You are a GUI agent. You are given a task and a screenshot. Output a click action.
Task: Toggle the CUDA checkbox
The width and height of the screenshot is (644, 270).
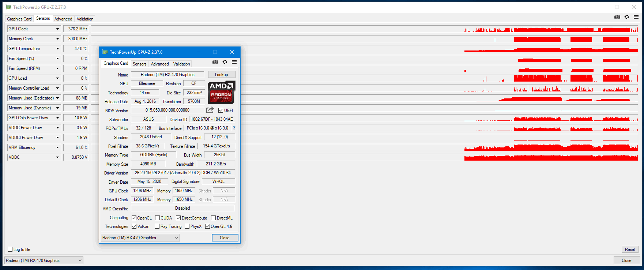157,218
